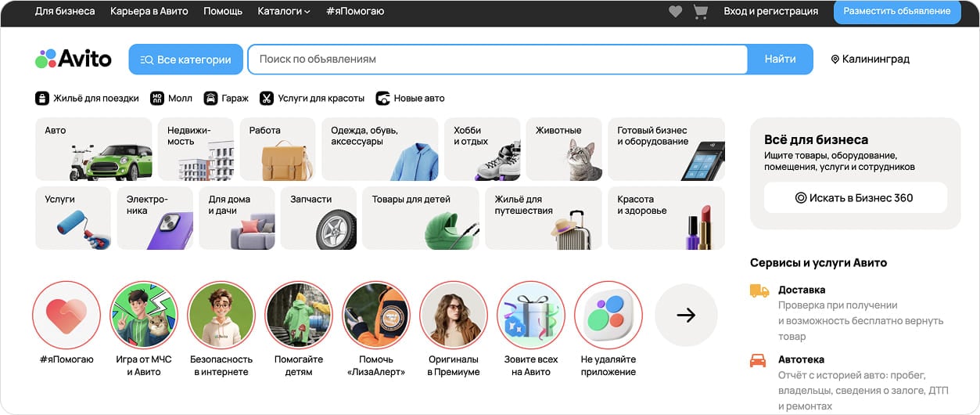Open the Хобби и отдых category
The image size is (980, 415).
coord(483,150)
